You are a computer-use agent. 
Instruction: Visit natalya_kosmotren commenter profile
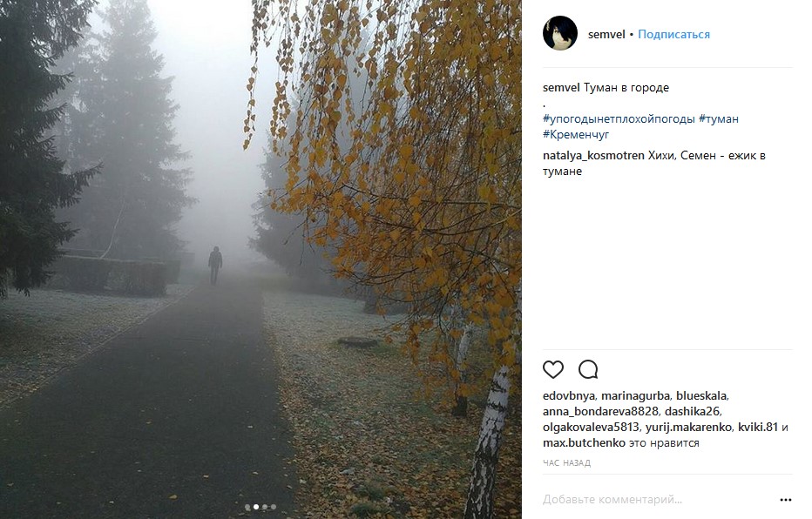click(x=593, y=155)
